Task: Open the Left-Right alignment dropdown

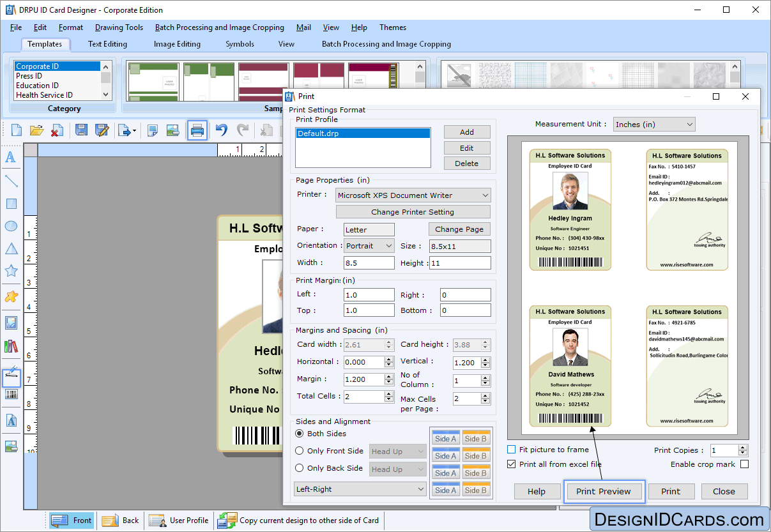Action: [360, 489]
